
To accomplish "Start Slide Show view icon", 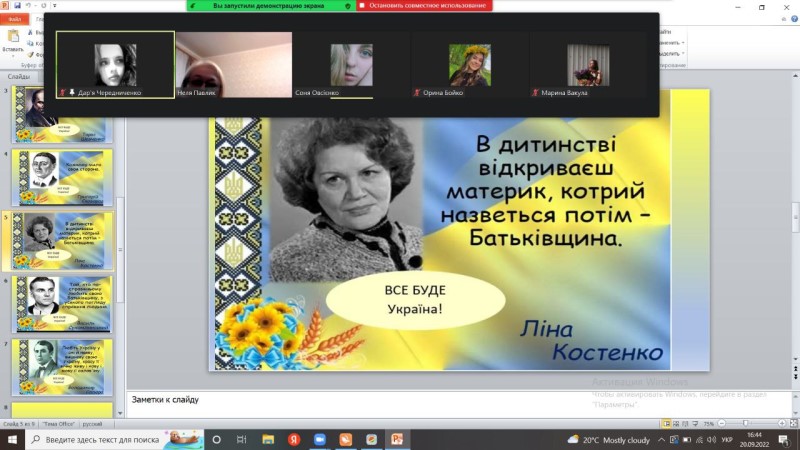I will pos(695,423).
